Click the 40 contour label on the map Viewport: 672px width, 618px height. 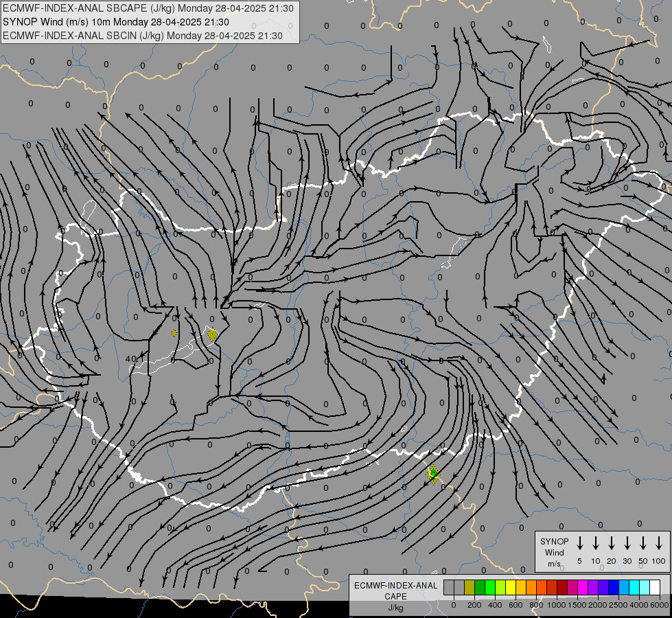(130, 358)
